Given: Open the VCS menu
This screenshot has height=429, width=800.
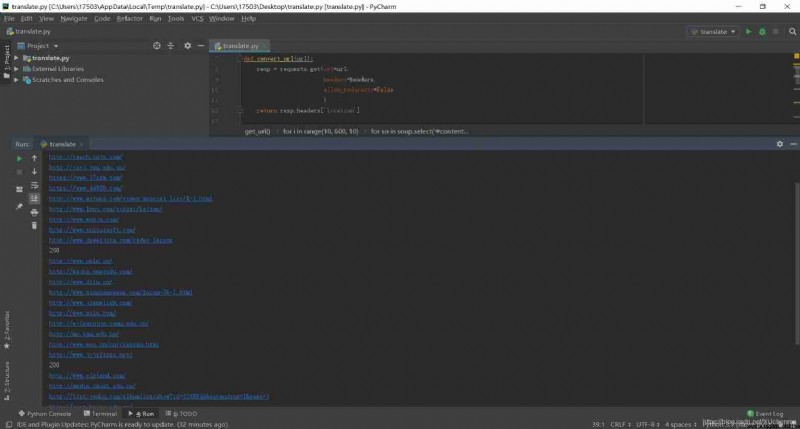Looking at the screenshot, I should click(197, 18).
